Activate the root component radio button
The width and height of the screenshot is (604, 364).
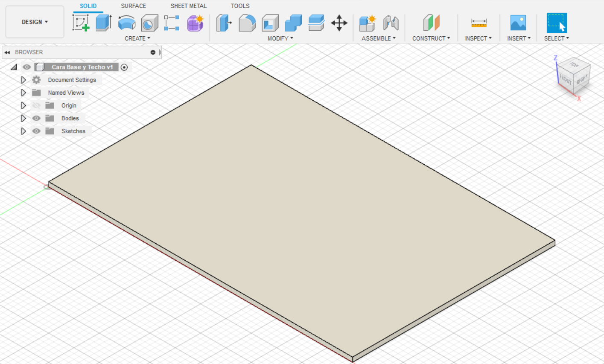pos(124,67)
